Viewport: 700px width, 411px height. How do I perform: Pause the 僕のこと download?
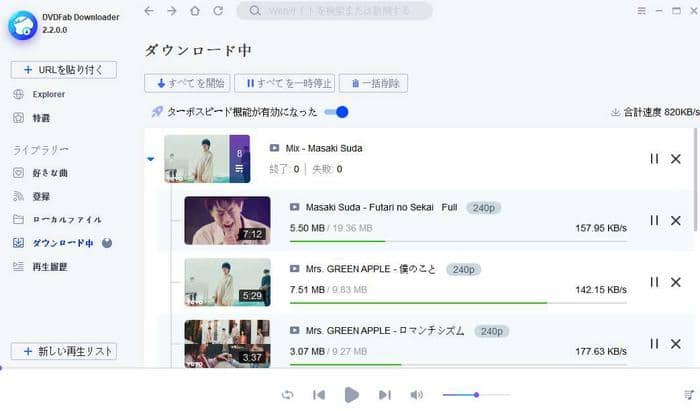[x=654, y=282]
